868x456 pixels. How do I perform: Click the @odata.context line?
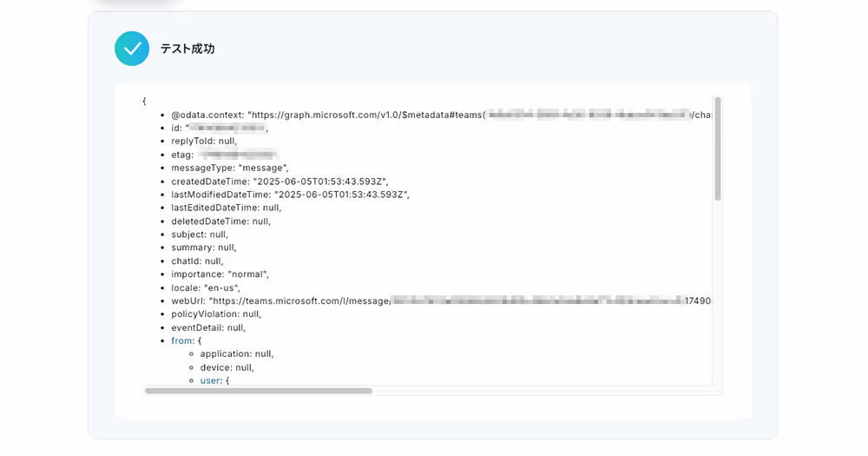441,115
